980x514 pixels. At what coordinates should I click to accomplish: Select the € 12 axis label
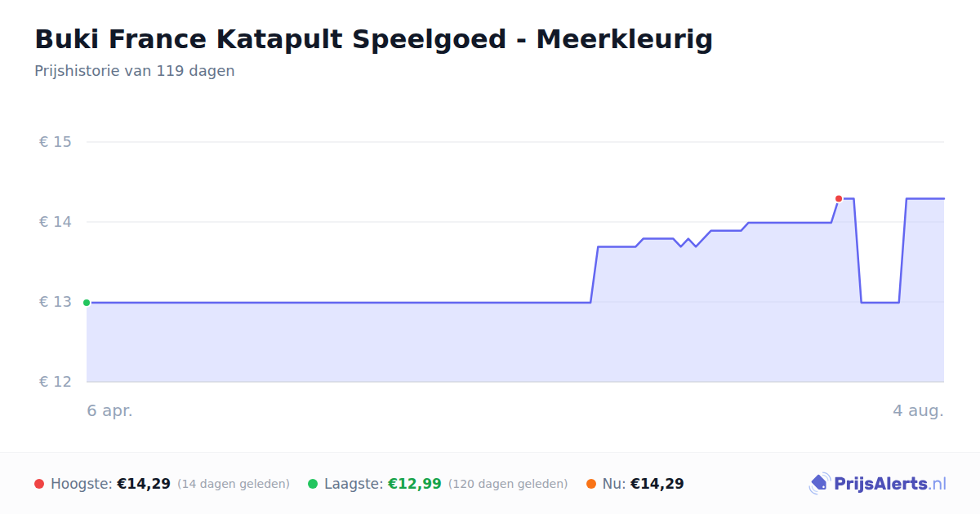[56, 382]
